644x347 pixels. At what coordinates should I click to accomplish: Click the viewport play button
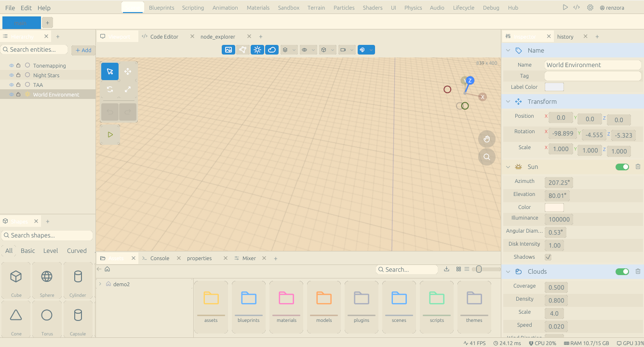tap(110, 135)
